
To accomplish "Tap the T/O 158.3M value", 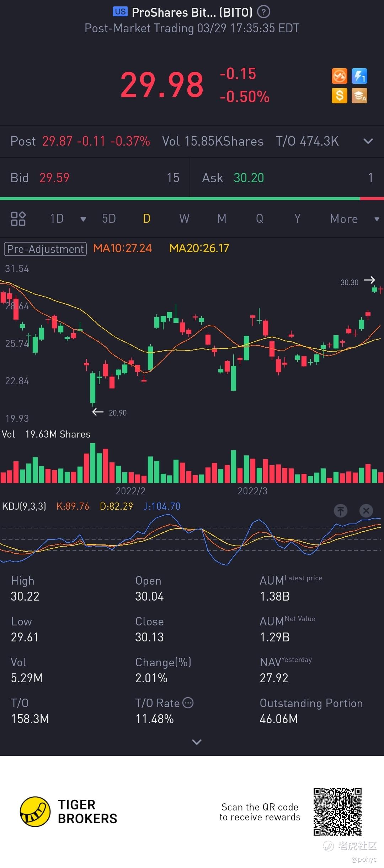I will pos(30,718).
